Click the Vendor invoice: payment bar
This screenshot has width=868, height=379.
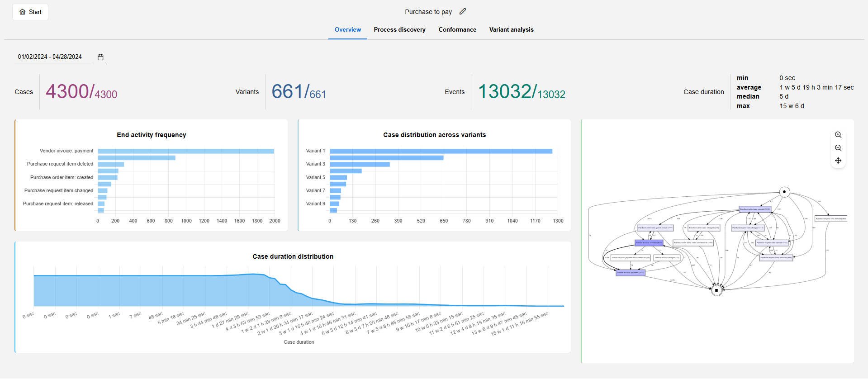click(186, 151)
